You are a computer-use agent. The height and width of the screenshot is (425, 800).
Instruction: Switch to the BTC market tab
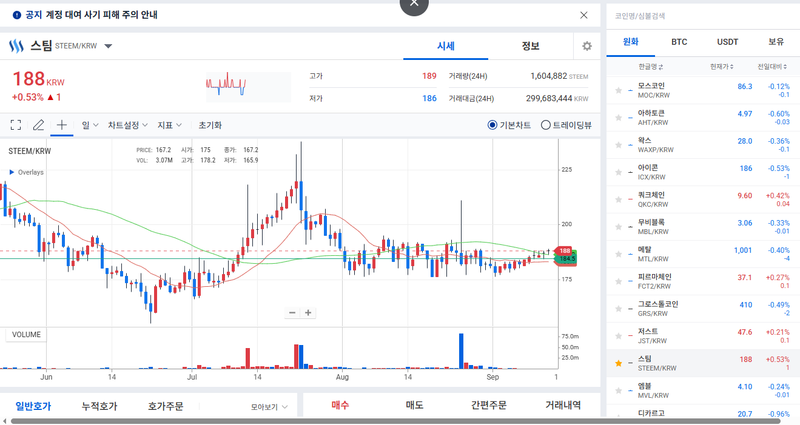tap(679, 42)
